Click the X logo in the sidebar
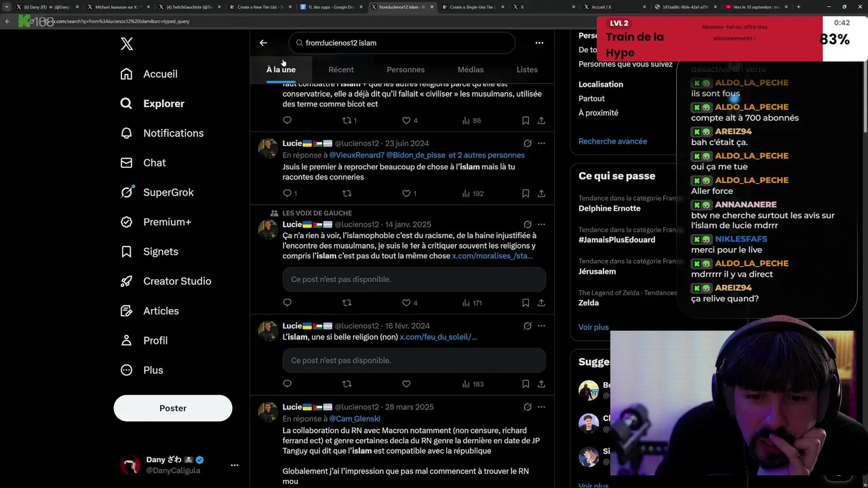The image size is (868, 488). pos(127,44)
